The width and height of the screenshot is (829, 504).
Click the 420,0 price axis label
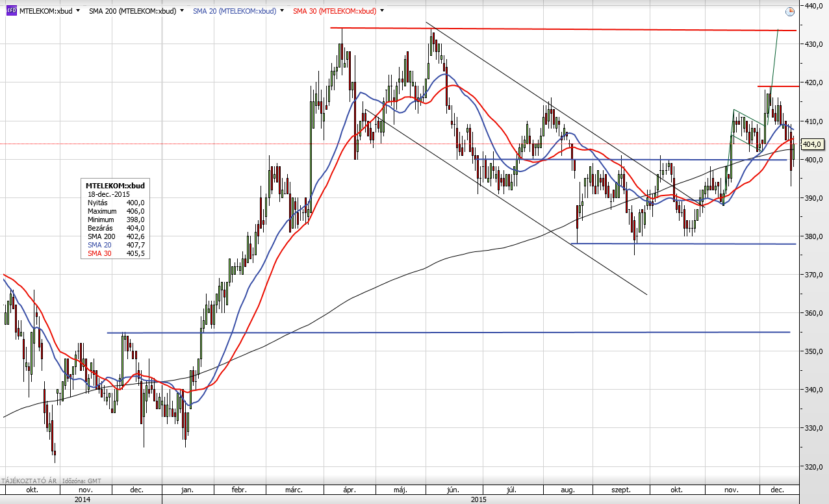point(814,82)
